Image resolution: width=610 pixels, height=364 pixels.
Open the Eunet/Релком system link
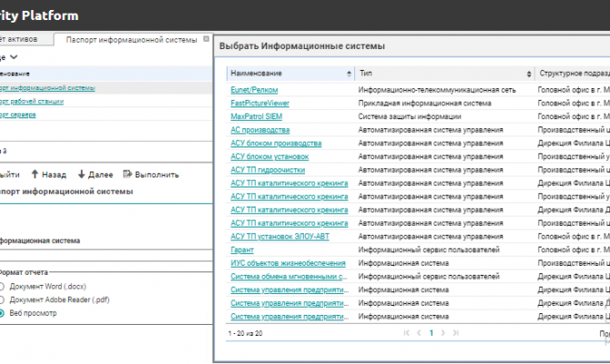(254, 90)
